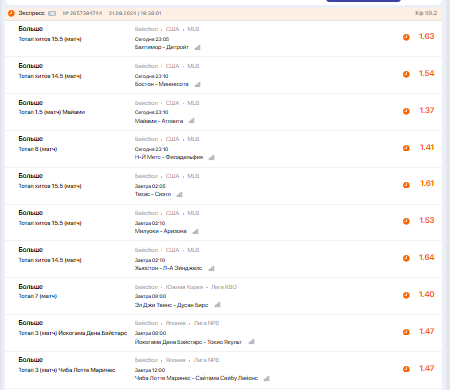Open stats icon next to Н-Й Метс - Филадельфия

point(212,157)
